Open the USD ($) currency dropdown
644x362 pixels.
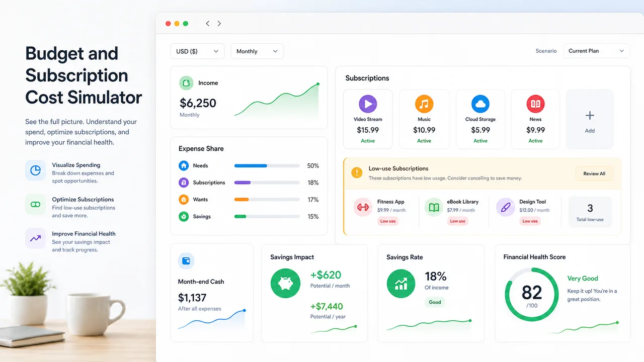coord(197,51)
